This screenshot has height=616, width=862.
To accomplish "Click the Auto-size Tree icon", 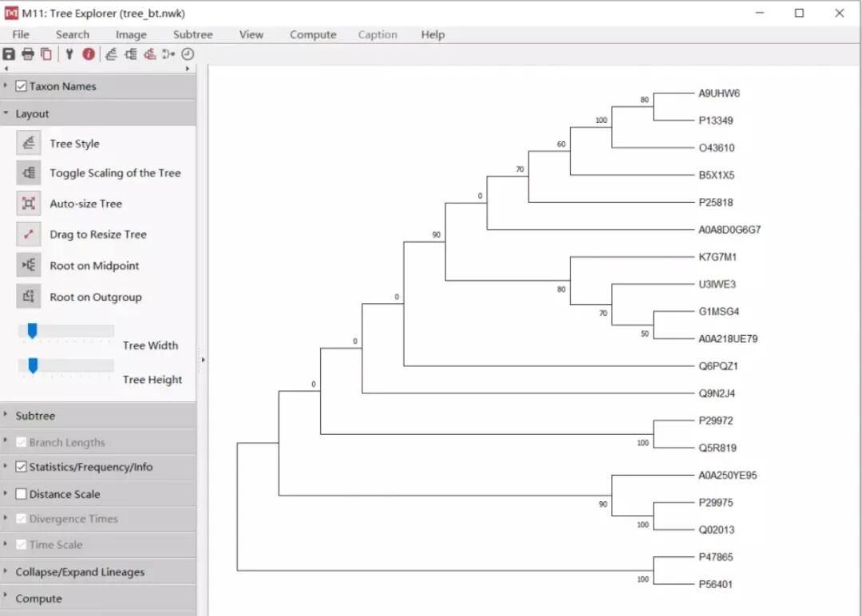I will (x=29, y=203).
